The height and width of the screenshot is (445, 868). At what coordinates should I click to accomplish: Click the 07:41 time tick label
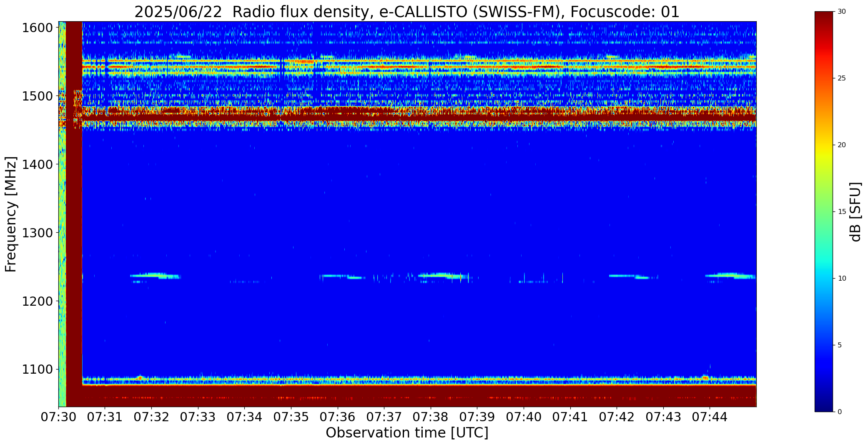[570, 417]
